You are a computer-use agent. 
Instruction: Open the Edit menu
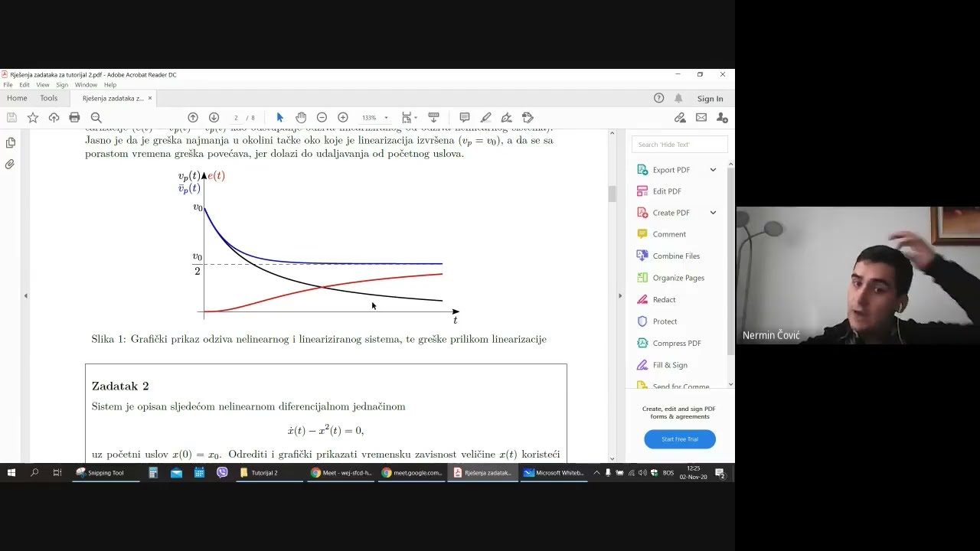(24, 85)
